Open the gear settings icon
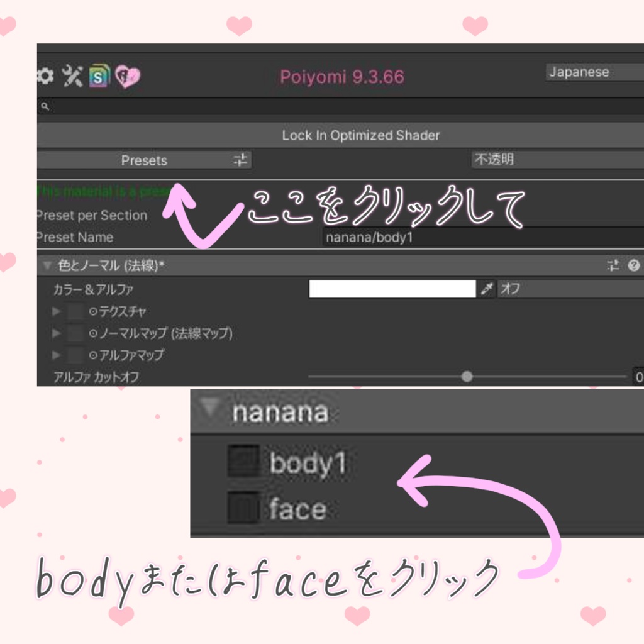This screenshot has width=644, height=644. point(45,76)
